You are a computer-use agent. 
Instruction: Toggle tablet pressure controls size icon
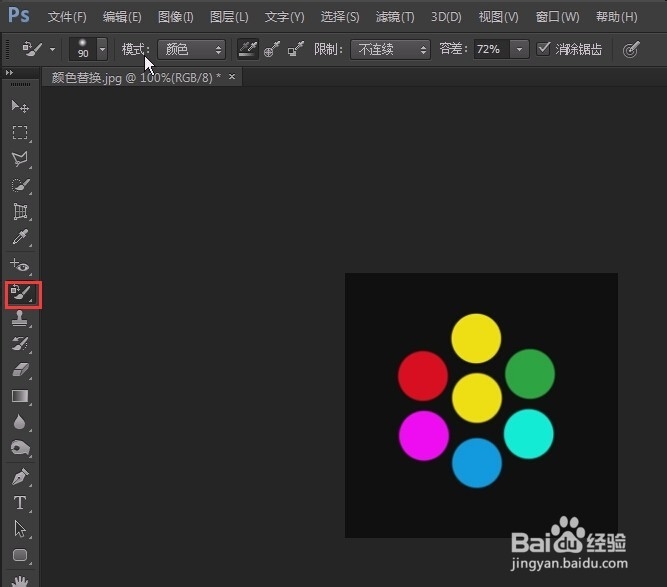631,50
